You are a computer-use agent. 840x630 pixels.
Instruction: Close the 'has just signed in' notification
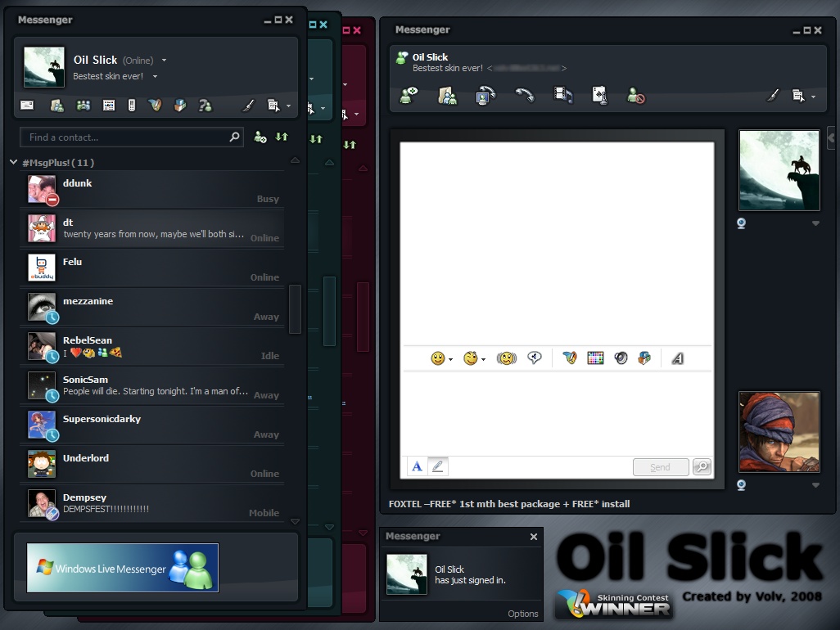coord(534,537)
